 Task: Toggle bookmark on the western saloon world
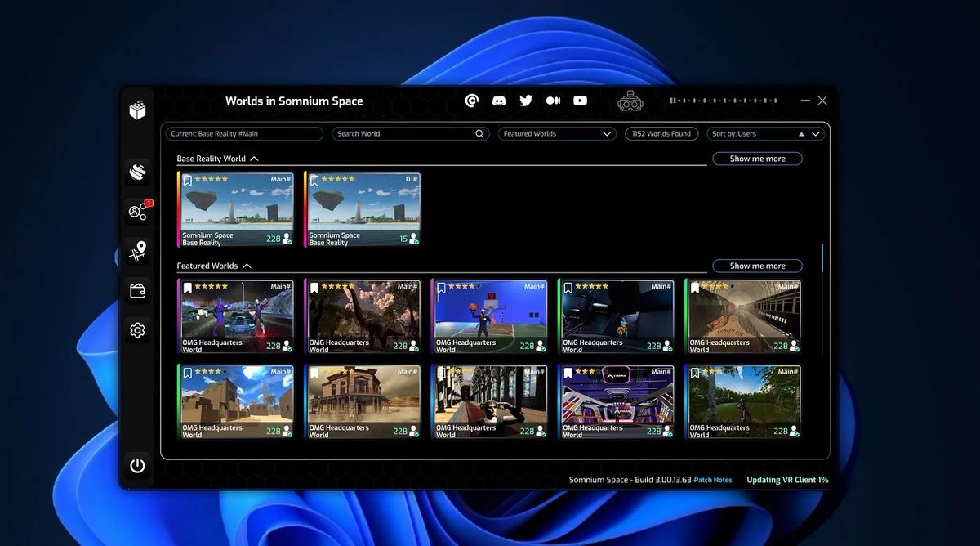[x=314, y=373]
